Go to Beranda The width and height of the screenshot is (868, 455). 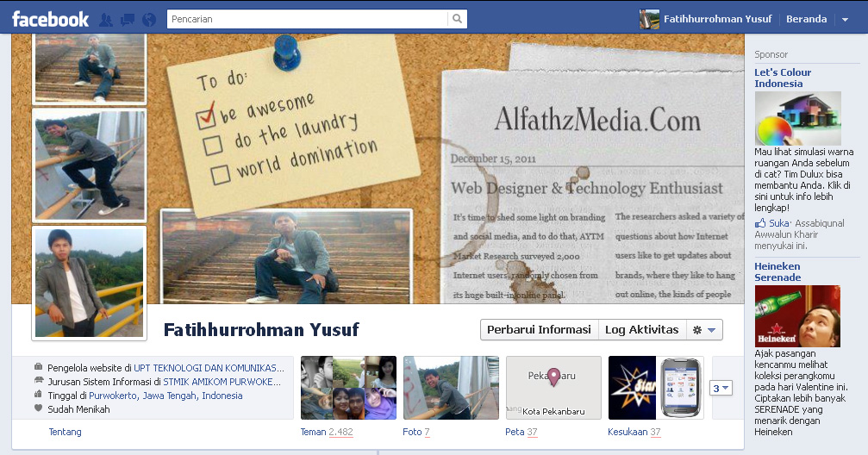pyautogui.click(x=807, y=19)
